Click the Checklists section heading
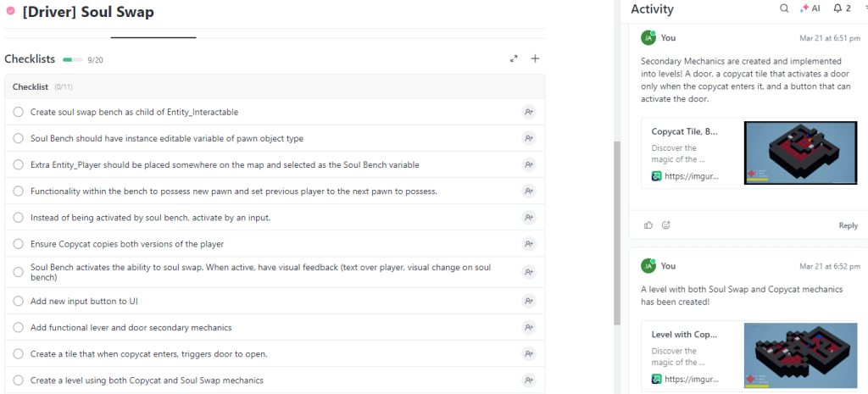The width and height of the screenshot is (868, 394). tap(30, 59)
